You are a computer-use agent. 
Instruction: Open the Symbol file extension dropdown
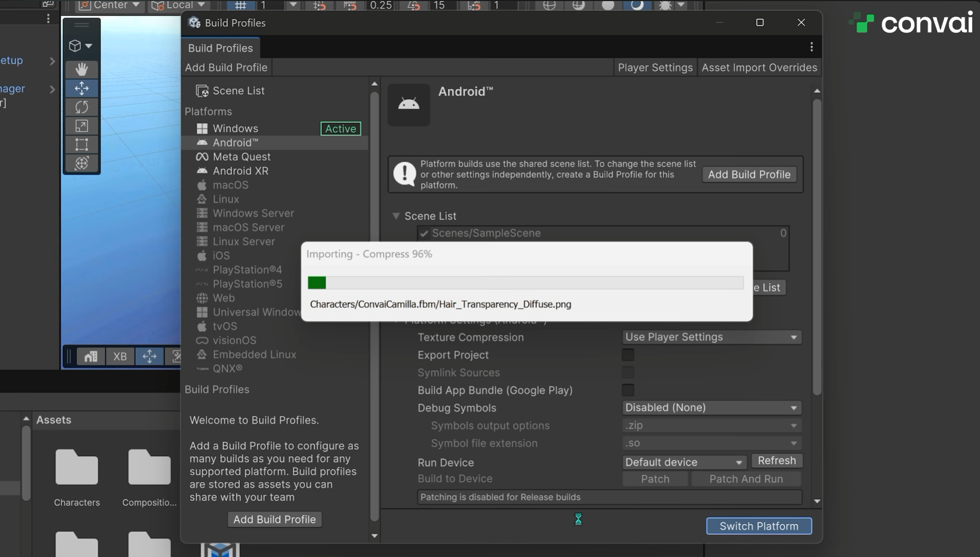(711, 443)
